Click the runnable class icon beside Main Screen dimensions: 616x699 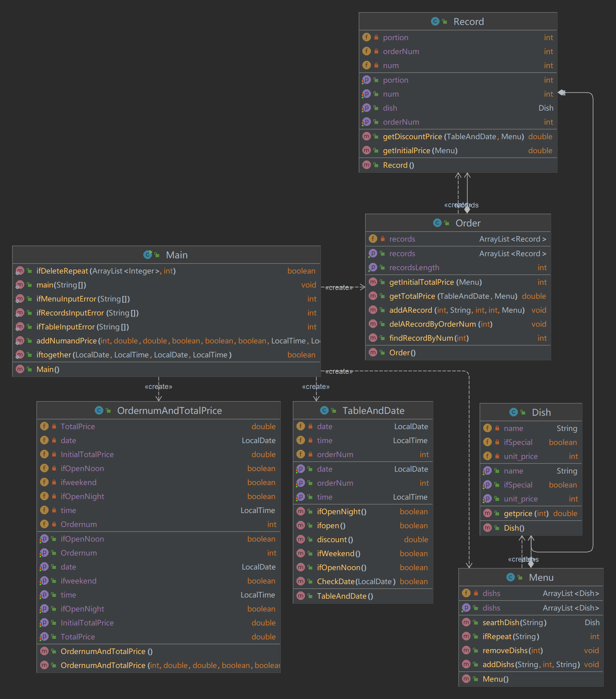(148, 254)
